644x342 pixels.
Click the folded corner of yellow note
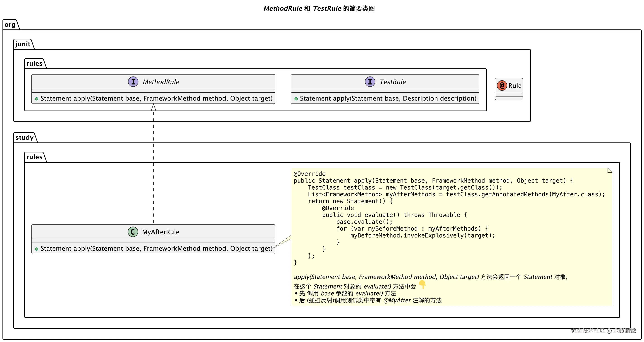pyautogui.click(x=610, y=170)
